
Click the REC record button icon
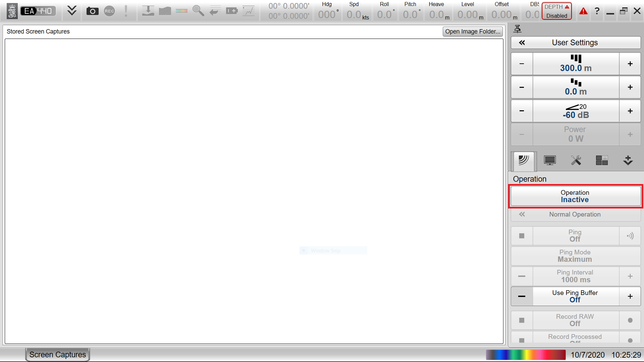click(109, 11)
